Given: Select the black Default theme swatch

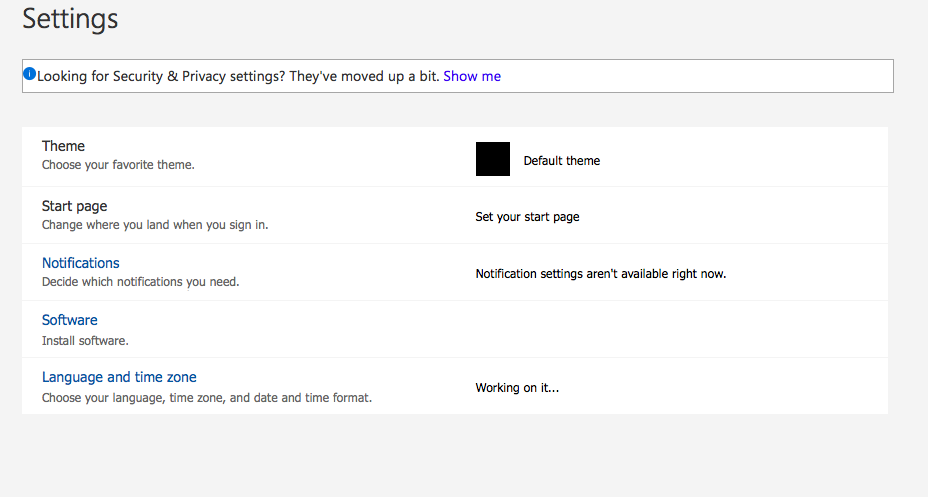Looking at the screenshot, I should point(492,159).
